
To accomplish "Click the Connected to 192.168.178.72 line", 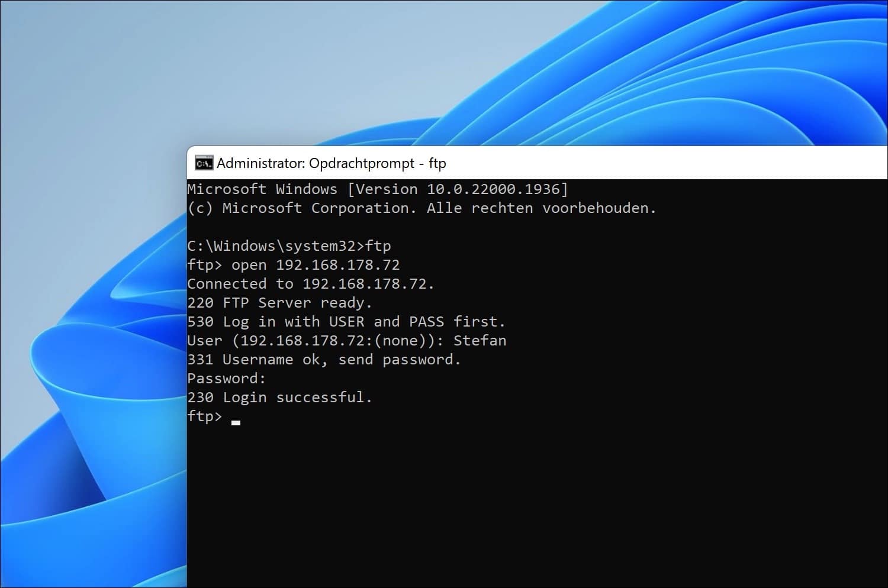I will point(310,284).
